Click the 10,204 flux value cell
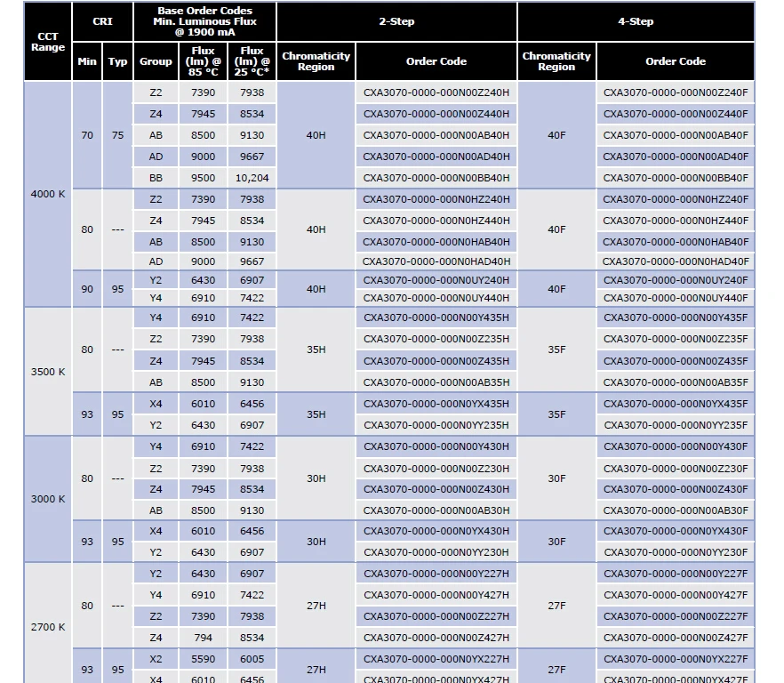The height and width of the screenshot is (683, 784). click(x=252, y=178)
